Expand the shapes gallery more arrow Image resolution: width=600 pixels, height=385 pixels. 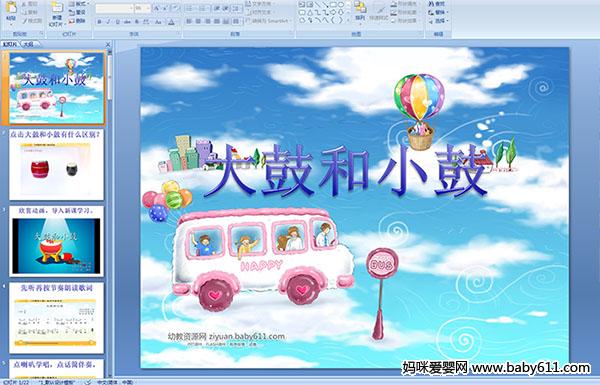(348, 20)
